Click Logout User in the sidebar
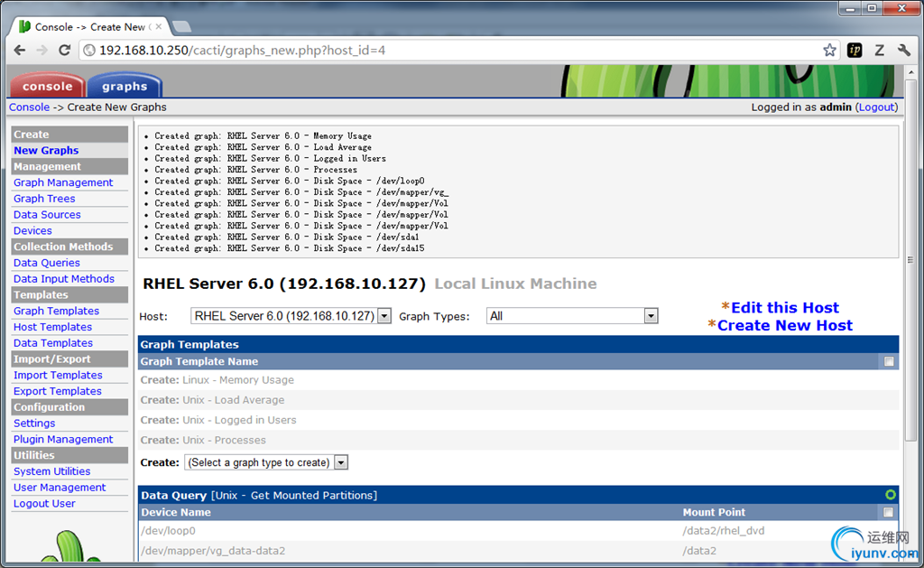Viewport: 924px width, 568px height. [x=44, y=504]
